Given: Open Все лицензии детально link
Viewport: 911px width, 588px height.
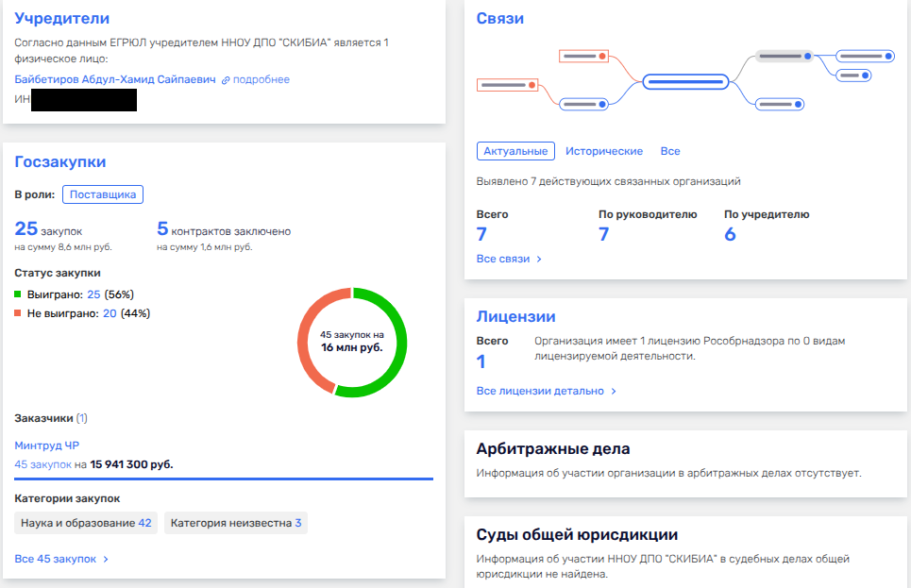Looking at the screenshot, I should 547,391.
